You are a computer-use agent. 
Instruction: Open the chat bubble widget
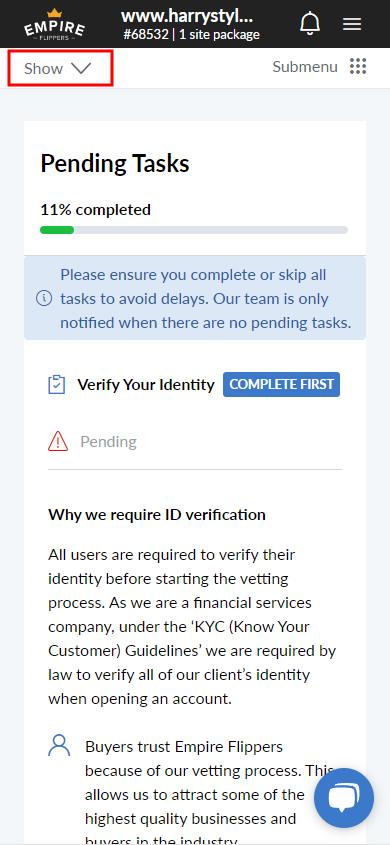pyautogui.click(x=344, y=798)
